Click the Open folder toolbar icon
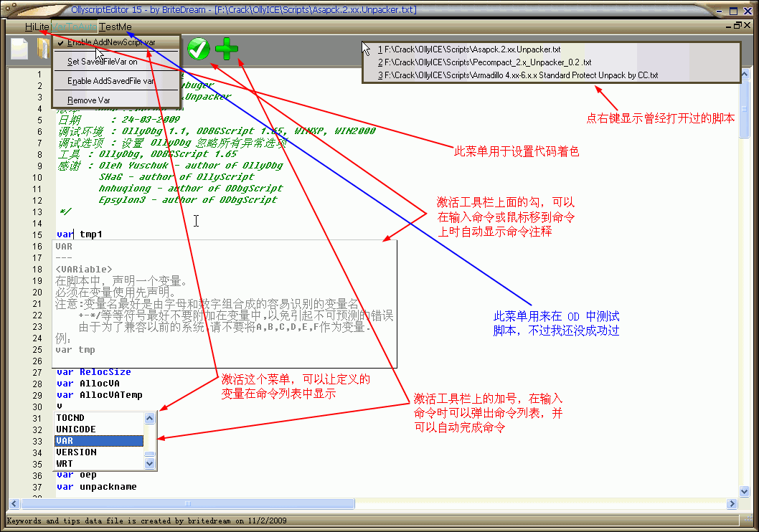This screenshot has width=759, height=532. 42,49
